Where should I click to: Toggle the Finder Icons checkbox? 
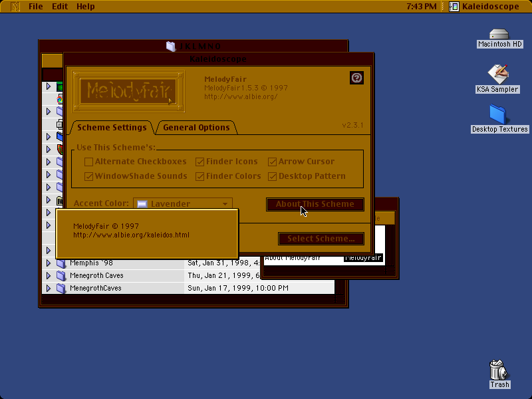[x=200, y=162]
